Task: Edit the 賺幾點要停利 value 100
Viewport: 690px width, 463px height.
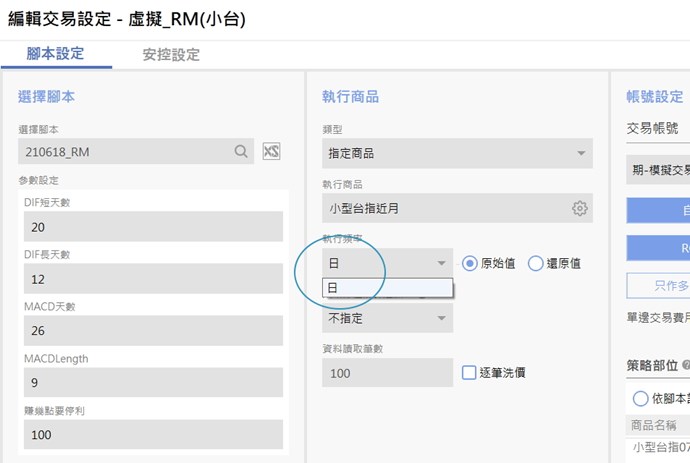Action: [x=153, y=434]
